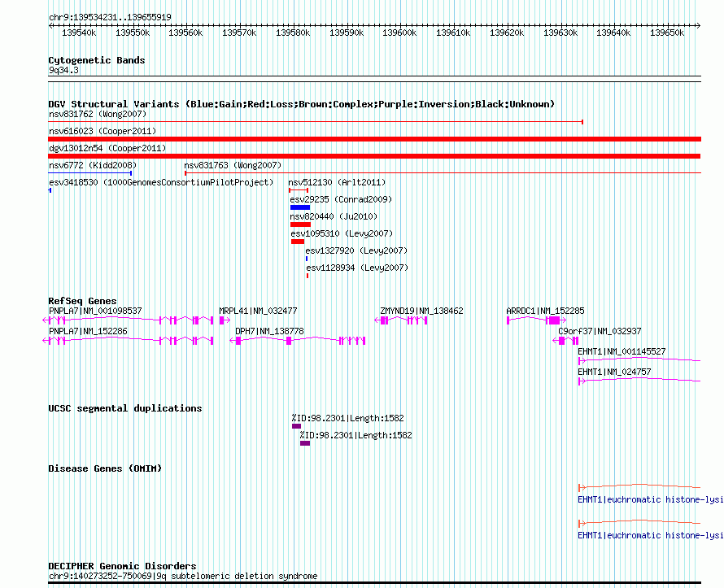The height and width of the screenshot is (588, 724).
Task: Click the 139630k ruler position
Action: point(560,33)
